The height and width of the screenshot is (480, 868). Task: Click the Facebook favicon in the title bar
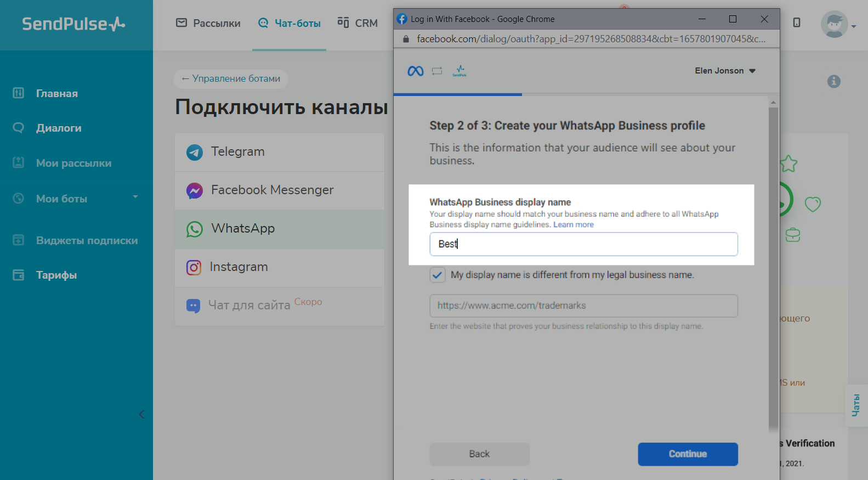click(x=402, y=19)
